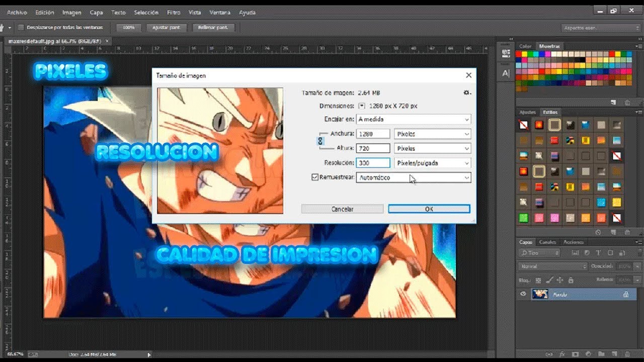Filter layers by smart object icon
The image size is (644, 362).
pos(621,253)
